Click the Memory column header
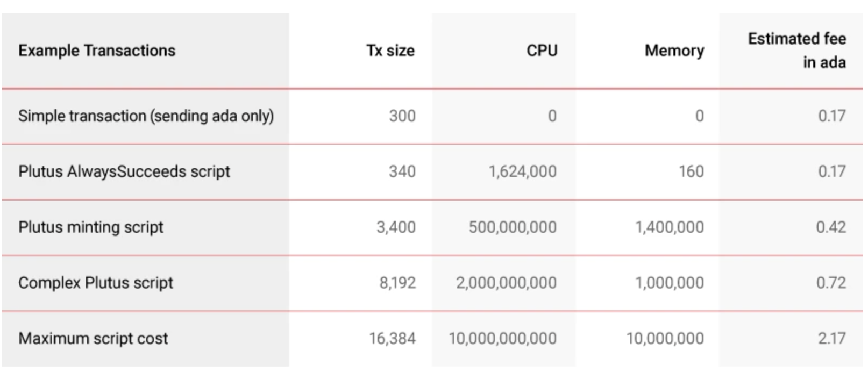 pos(674,51)
